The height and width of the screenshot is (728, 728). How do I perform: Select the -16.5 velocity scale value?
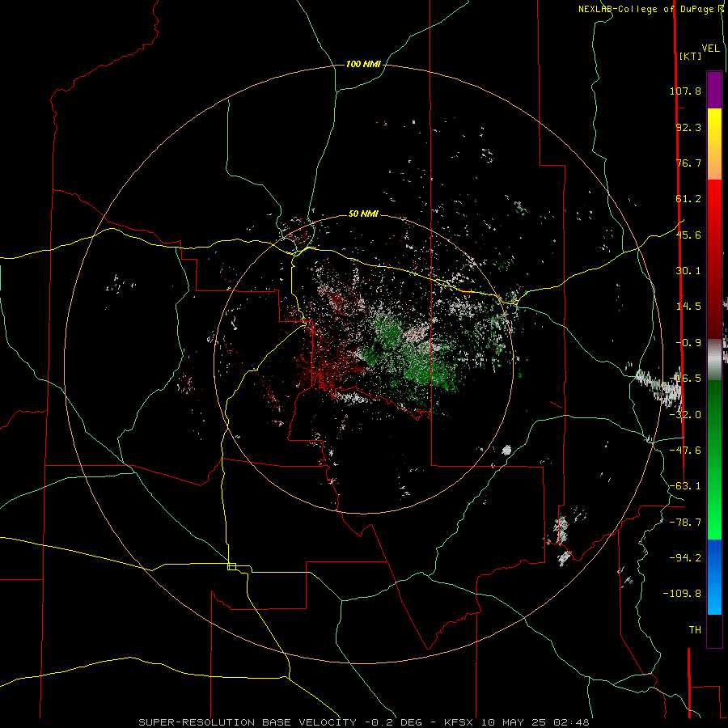[685, 379]
